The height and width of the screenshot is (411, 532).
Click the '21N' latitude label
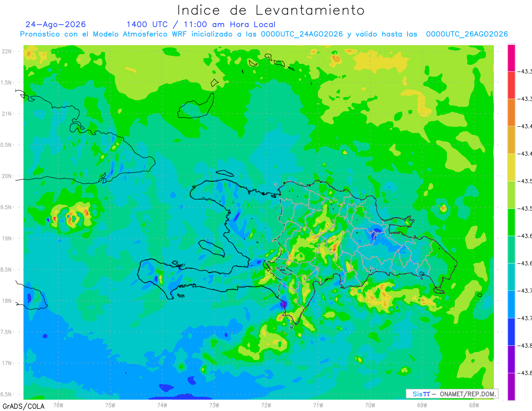pyautogui.click(x=6, y=114)
